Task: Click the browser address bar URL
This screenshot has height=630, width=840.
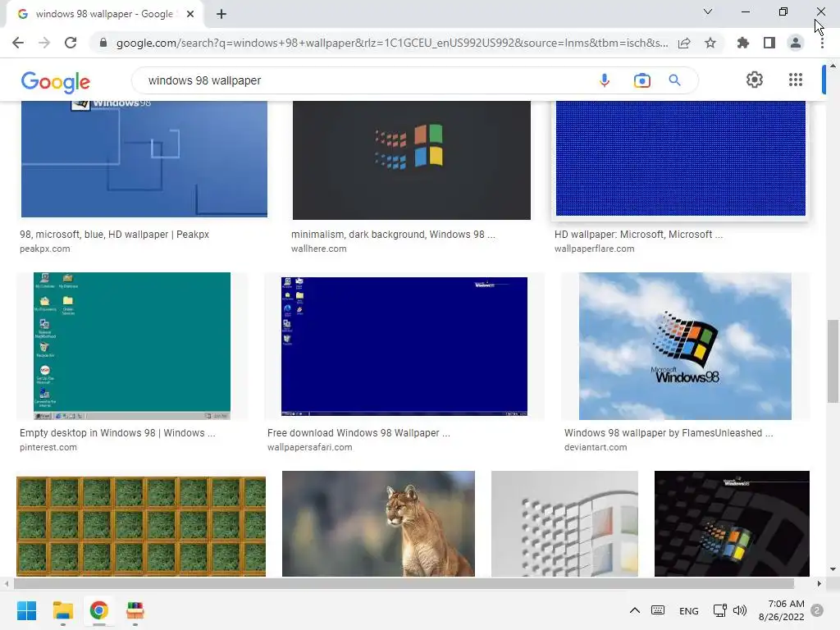Action: 392,43
